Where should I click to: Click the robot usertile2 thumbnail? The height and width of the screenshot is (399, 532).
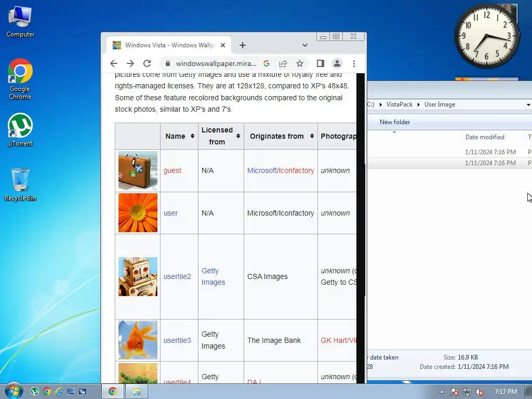coord(138,276)
